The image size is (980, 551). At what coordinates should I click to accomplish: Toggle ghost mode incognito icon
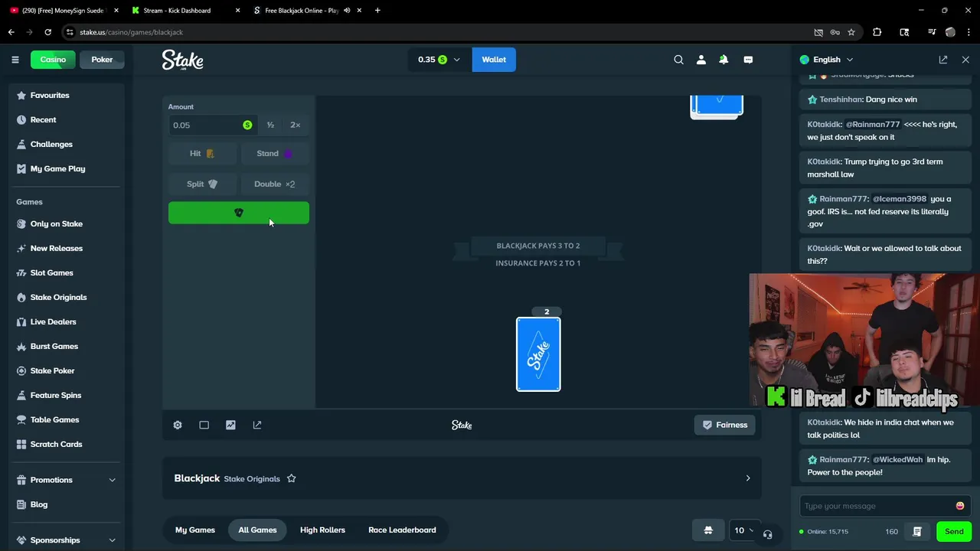coord(708,530)
